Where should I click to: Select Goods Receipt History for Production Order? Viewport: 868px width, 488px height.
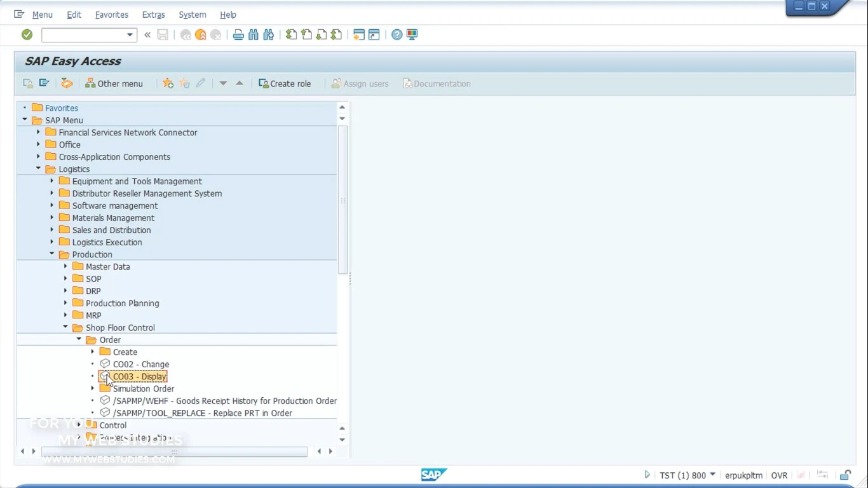[225, 400]
